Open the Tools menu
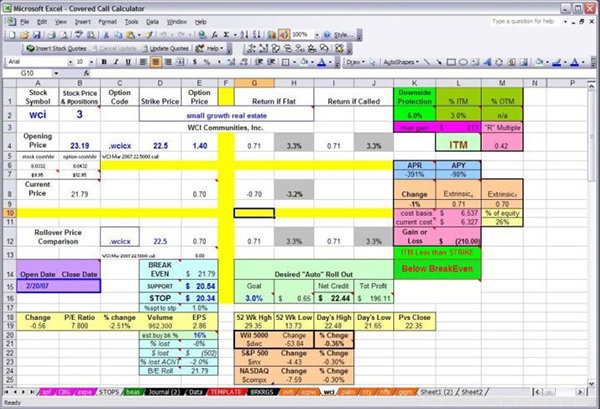Image resolution: width=600 pixels, height=409 pixels. (131, 22)
